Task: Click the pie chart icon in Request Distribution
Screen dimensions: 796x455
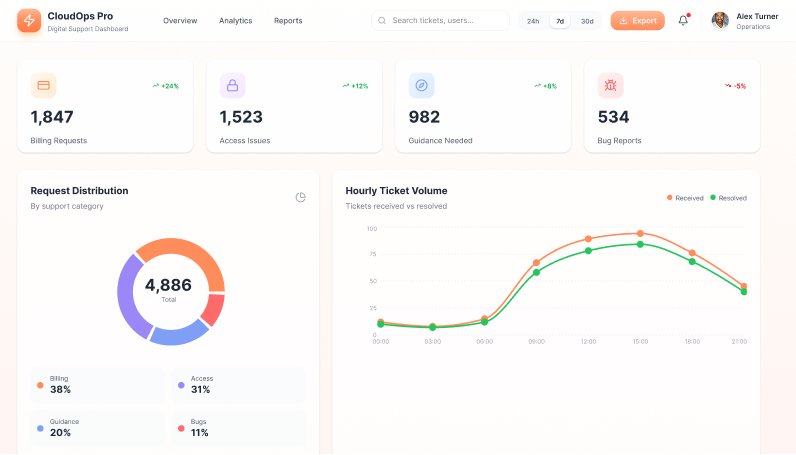Action: [x=300, y=197]
